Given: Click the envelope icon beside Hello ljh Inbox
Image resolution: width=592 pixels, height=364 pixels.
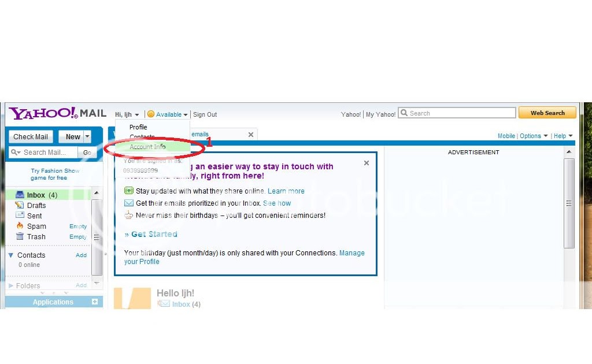Looking at the screenshot, I should point(164,304).
